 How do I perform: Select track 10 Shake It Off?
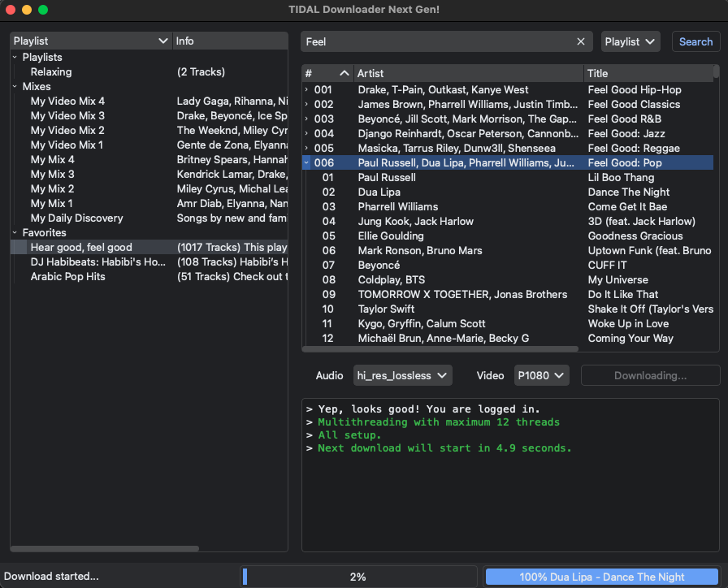pos(508,309)
